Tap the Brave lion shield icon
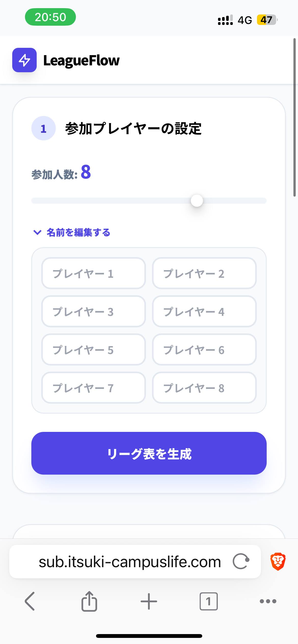298x644 pixels. 278,561
